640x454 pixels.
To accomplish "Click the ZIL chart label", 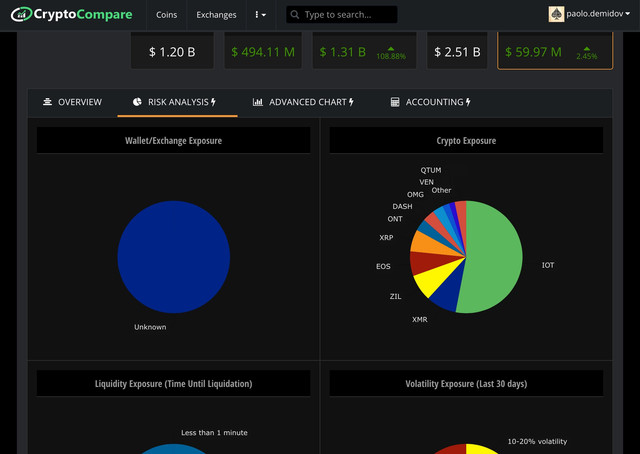I will click(395, 296).
